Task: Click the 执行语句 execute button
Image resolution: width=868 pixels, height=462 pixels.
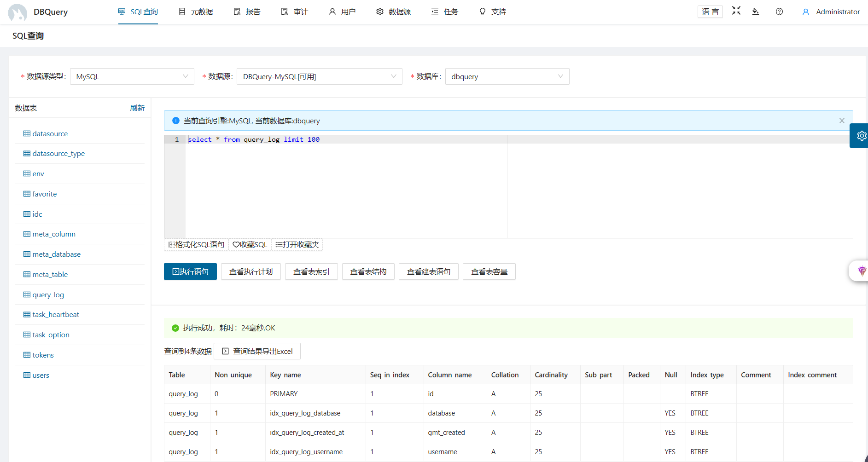Action: tap(190, 271)
